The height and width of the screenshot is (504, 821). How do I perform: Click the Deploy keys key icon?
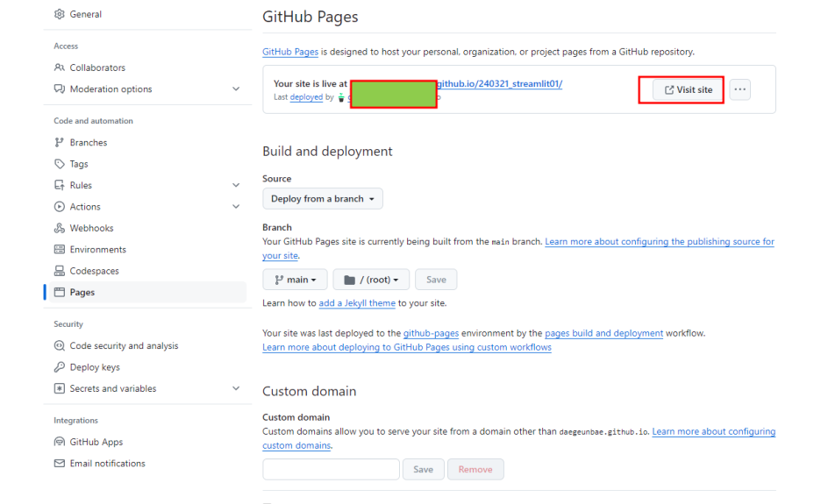pyautogui.click(x=59, y=367)
